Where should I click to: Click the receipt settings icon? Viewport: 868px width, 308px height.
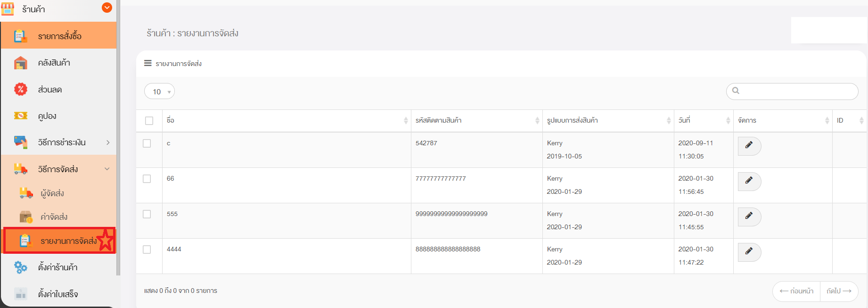(x=20, y=294)
